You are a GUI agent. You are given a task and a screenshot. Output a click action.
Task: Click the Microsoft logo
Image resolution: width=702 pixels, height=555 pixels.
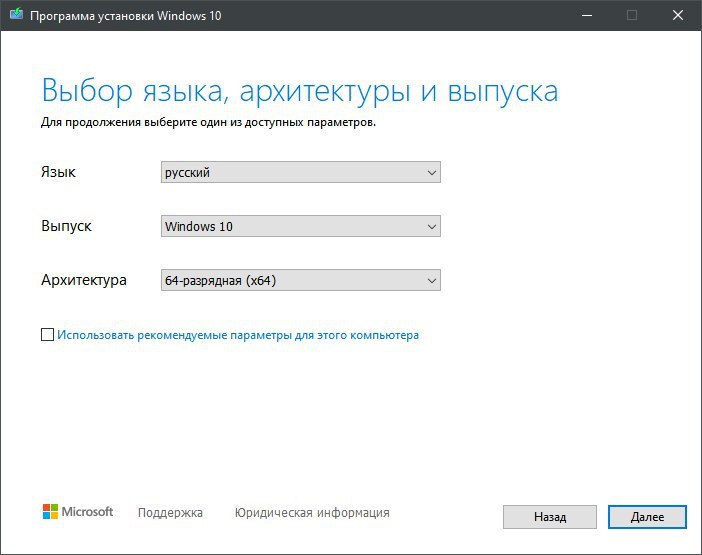(x=78, y=512)
